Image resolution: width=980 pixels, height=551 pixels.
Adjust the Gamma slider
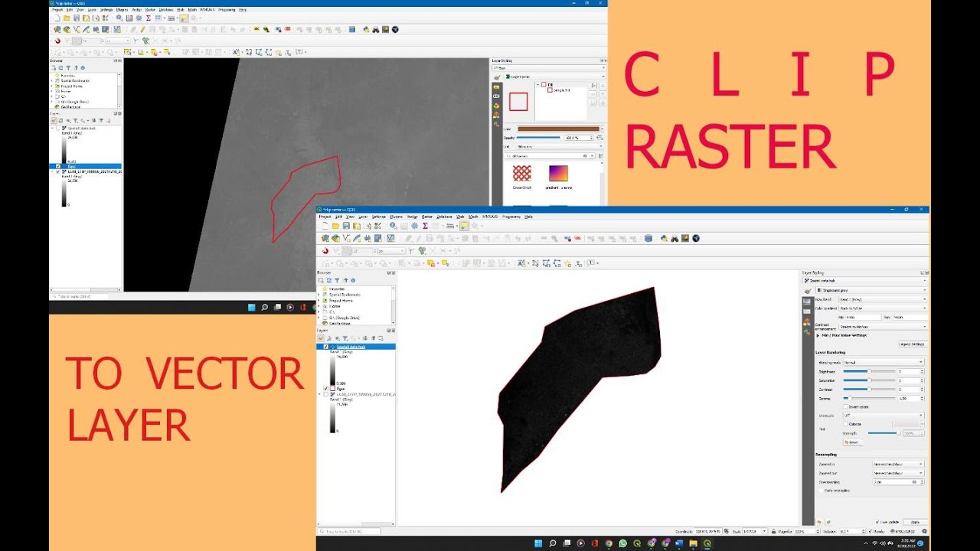point(870,399)
